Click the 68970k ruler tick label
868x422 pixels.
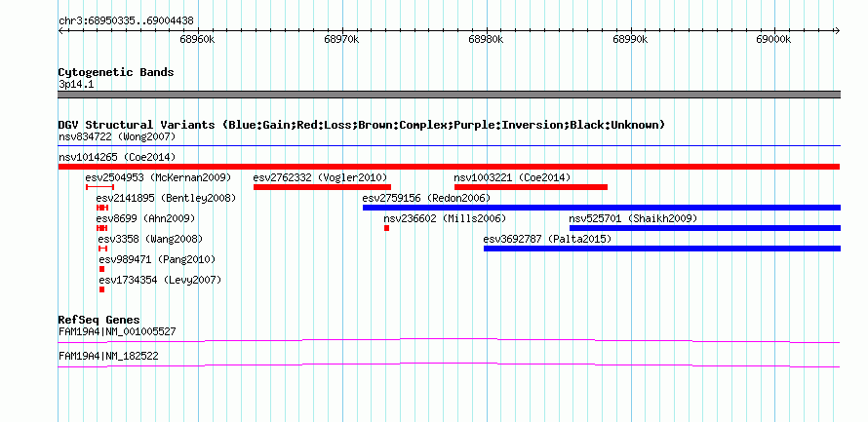pos(341,40)
